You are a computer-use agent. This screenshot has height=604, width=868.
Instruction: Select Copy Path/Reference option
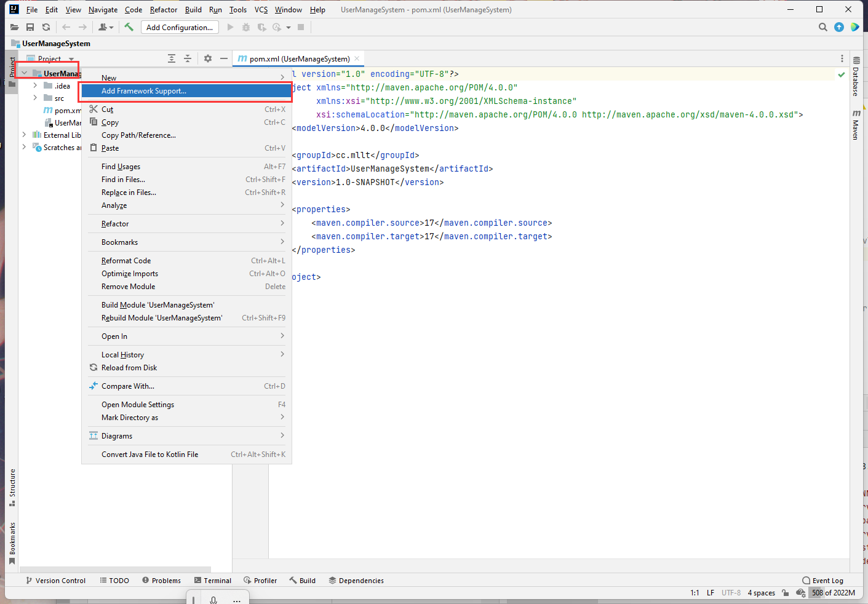tap(186, 135)
